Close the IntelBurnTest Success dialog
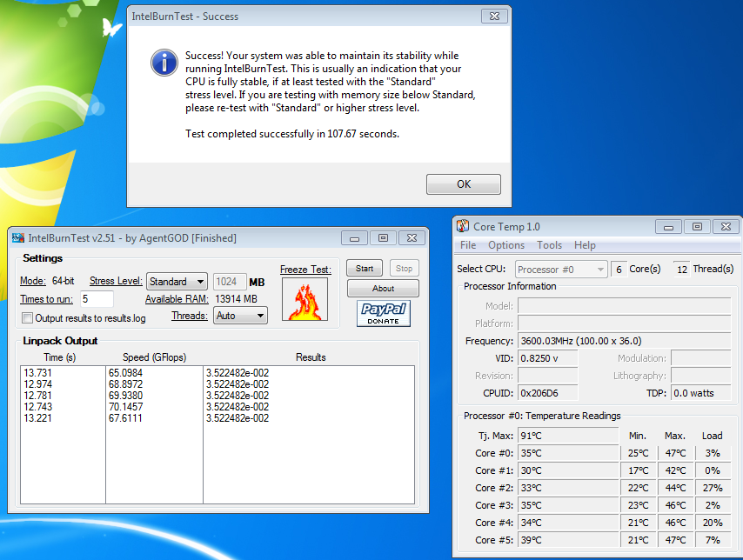 pyautogui.click(x=494, y=17)
